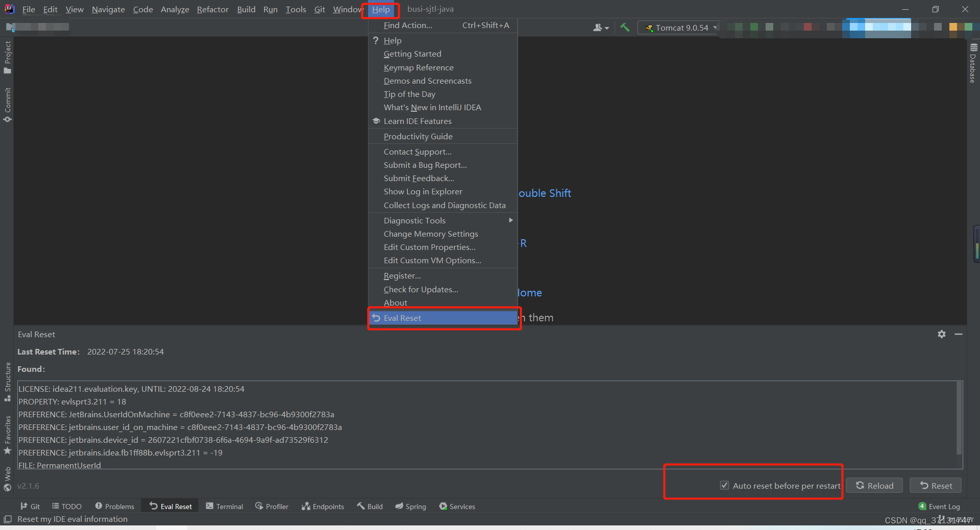Open the Structure tool window sidebar
Image resolution: width=980 pixels, height=530 pixels.
(7, 382)
